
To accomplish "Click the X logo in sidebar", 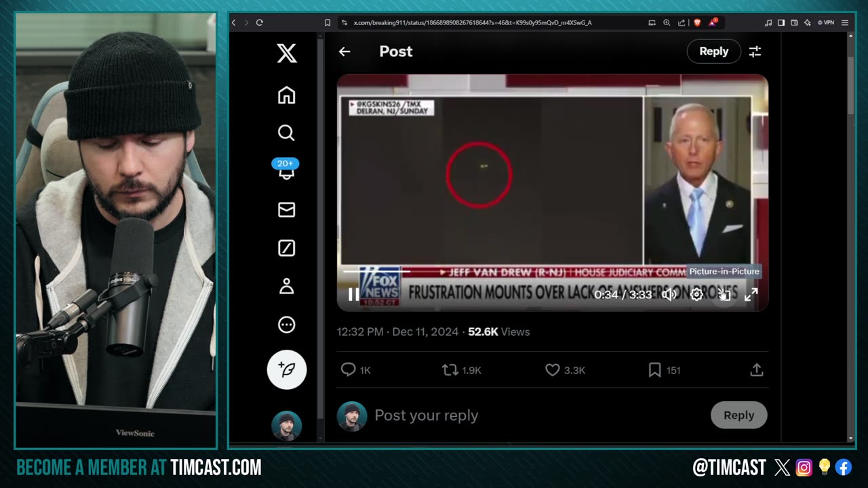I will (287, 53).
